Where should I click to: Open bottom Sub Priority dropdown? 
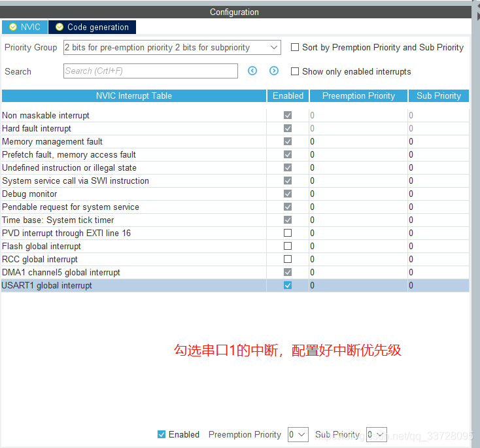[377, 434]
